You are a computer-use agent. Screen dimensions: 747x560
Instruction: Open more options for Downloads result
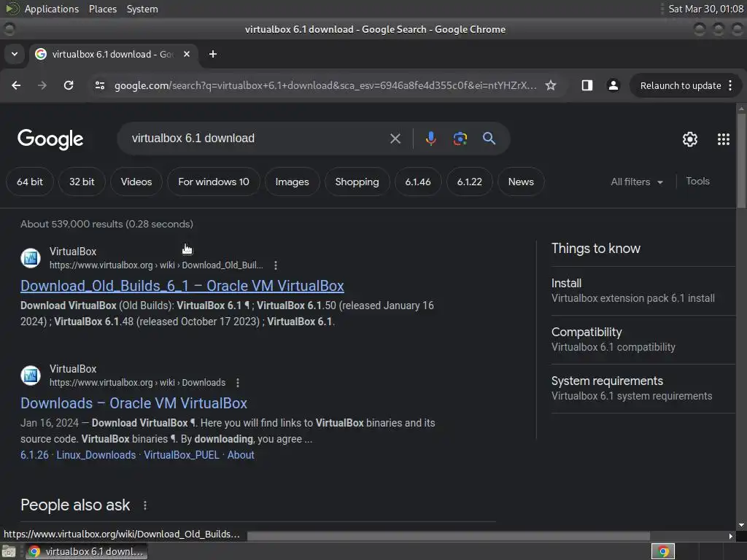pos(238,383)
